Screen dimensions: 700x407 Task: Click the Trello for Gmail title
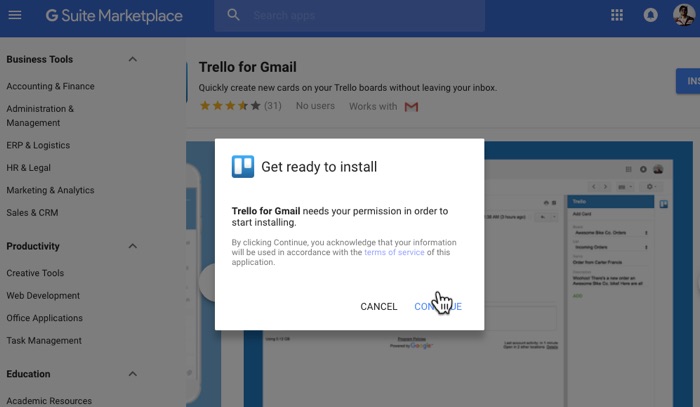pyautogui.click(x=247, y=67)
